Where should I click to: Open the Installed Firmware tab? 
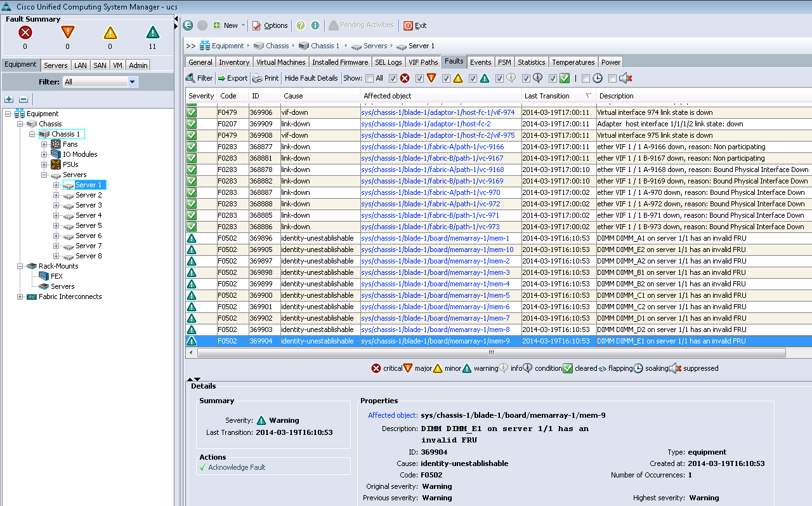(340, 62)
